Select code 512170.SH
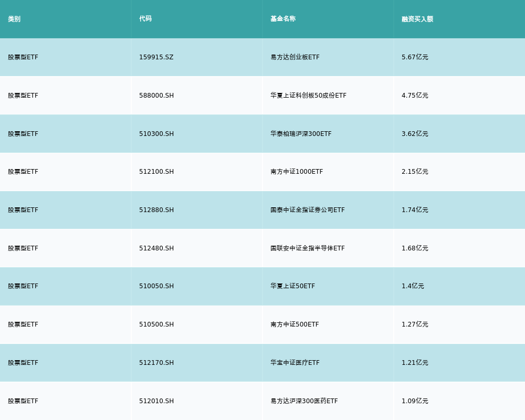The width and height of the screenshot is (525, 420). point(156,363)
